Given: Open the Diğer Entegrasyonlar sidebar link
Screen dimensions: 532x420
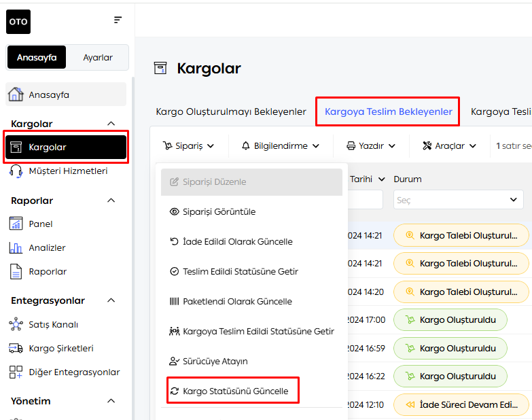Looking at the screenshot, I should tap(66, 372).
